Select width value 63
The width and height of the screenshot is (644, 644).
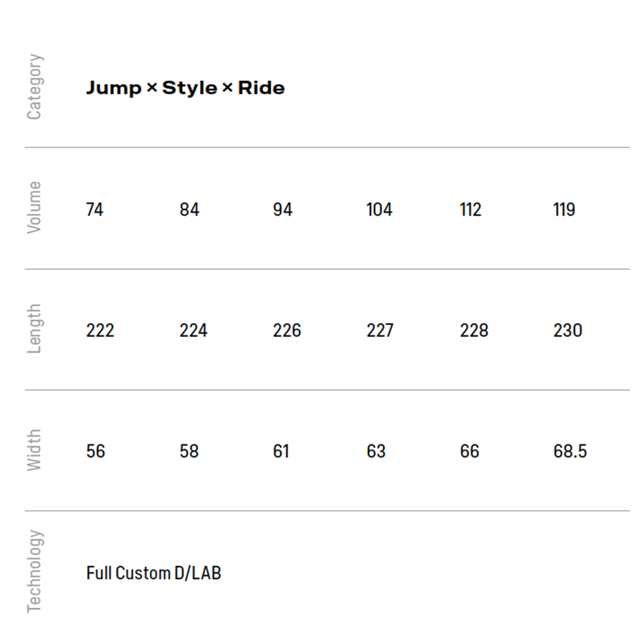tap(376, 451)
